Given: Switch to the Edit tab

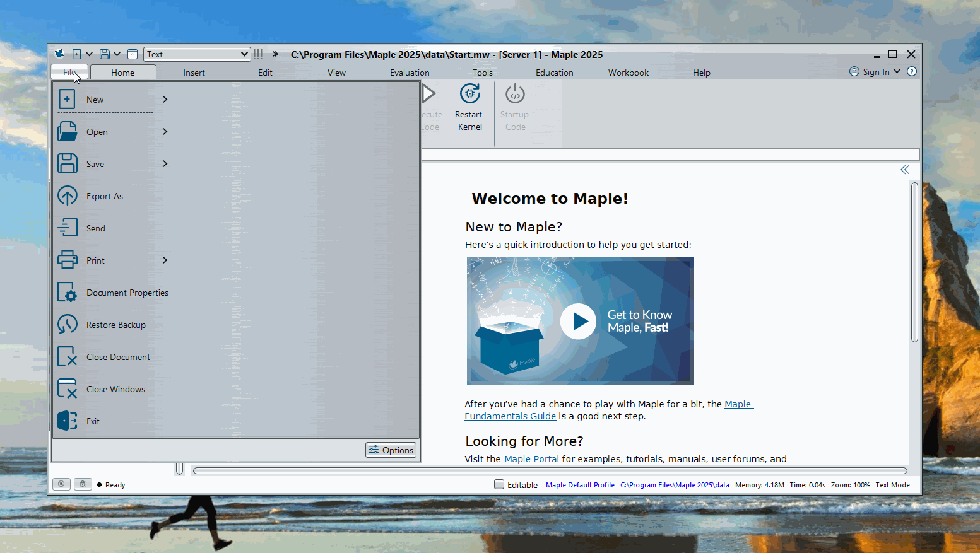Looking at the screenshot, I should point(265,73).
